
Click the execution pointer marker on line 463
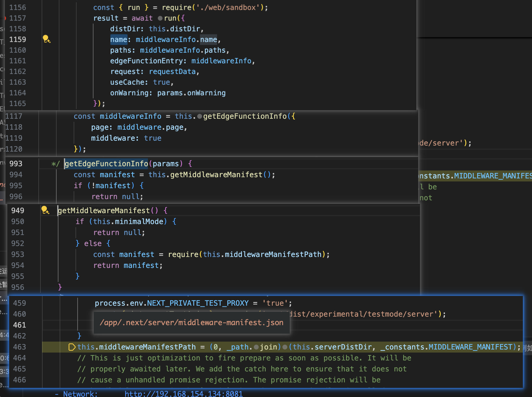pos(72,347)
